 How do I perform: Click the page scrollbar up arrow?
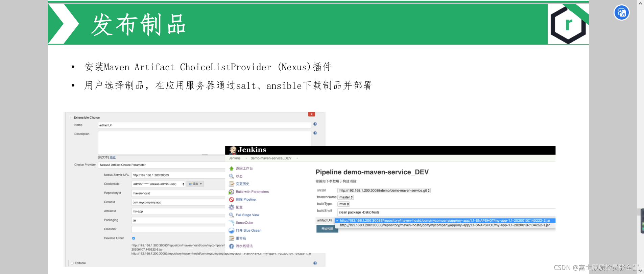(640, 3)
